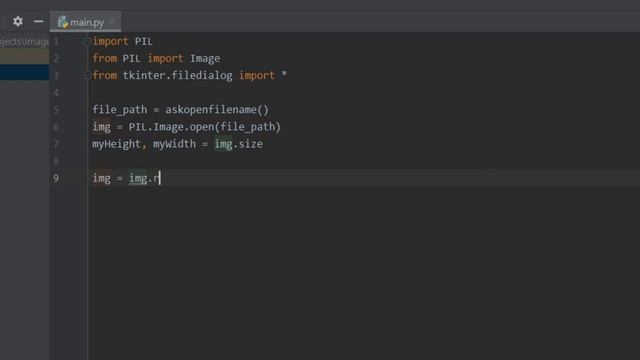
Task: Click the project path text in the sidebar
Action: point(24,42)
